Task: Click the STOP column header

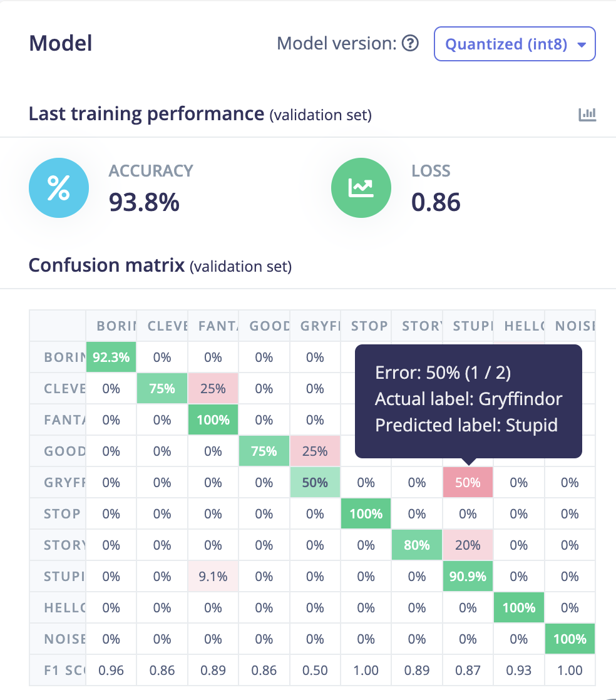Action: click(366, 326)
